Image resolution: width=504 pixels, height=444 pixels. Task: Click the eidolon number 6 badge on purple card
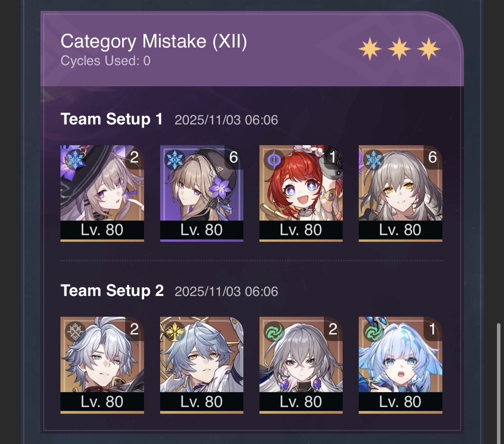(x=234, y=157)
